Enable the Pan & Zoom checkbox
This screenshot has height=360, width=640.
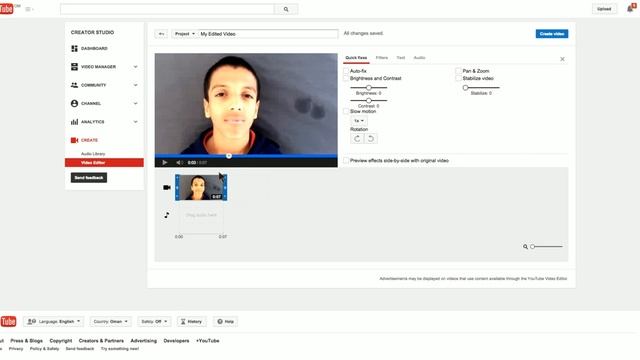point(458,71)
